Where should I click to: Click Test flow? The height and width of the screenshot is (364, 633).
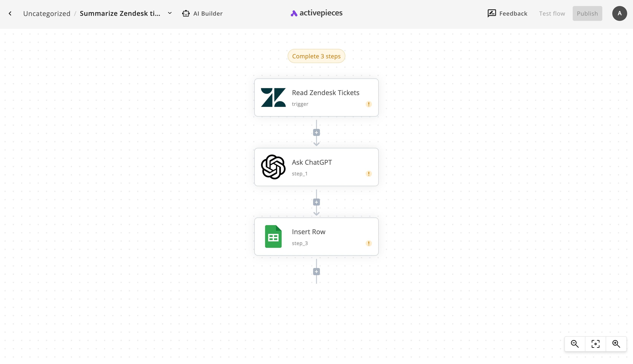tap(552, 14)
